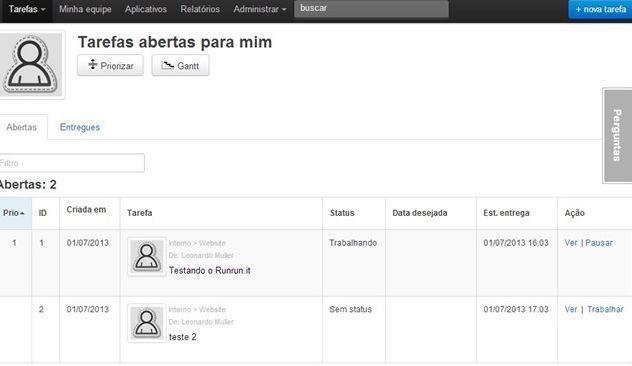Open the Gantt chart view

click(x=180, y=65)
